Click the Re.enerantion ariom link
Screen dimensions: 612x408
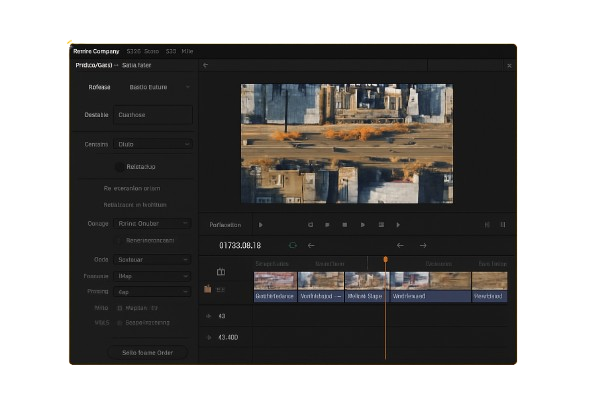[132, 188]
